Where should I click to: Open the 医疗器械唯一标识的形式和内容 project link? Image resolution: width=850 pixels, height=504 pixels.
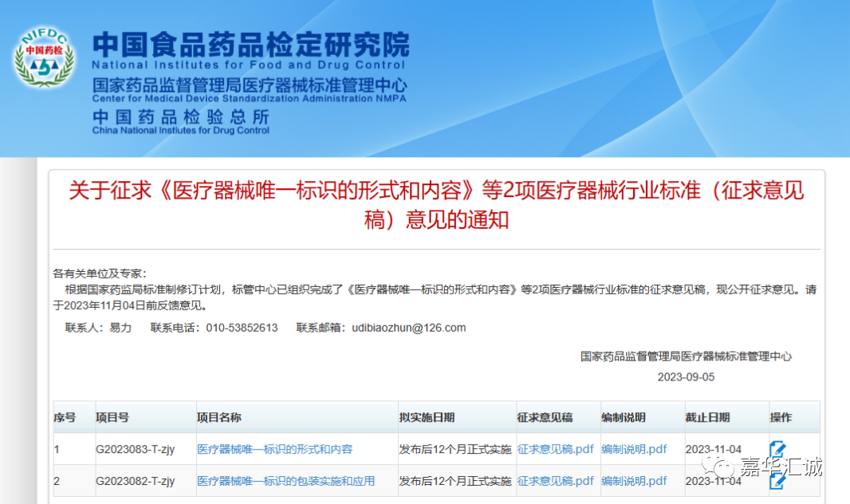click(x=274, y=450)
